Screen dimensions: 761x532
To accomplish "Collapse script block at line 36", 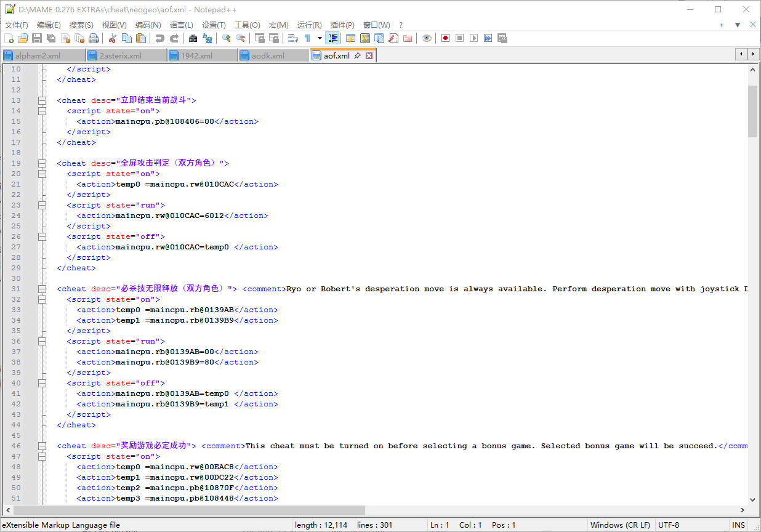I will 42,341.
